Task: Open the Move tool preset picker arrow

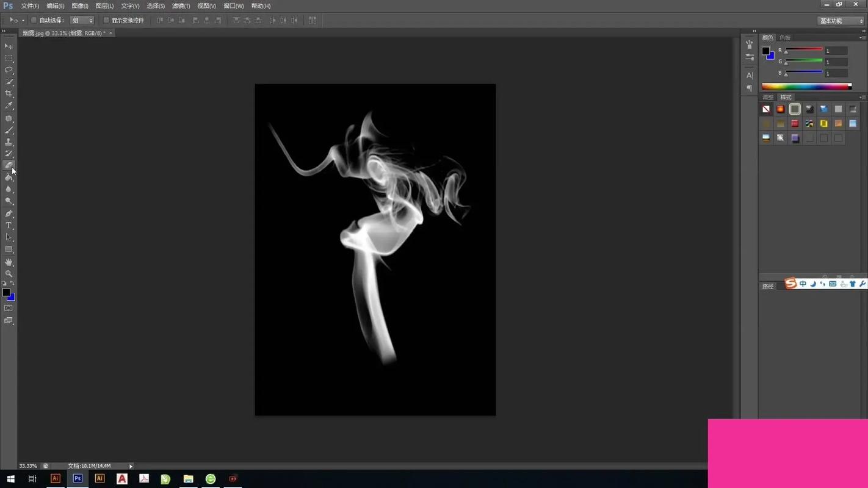Action: click(x=23, y=20)
